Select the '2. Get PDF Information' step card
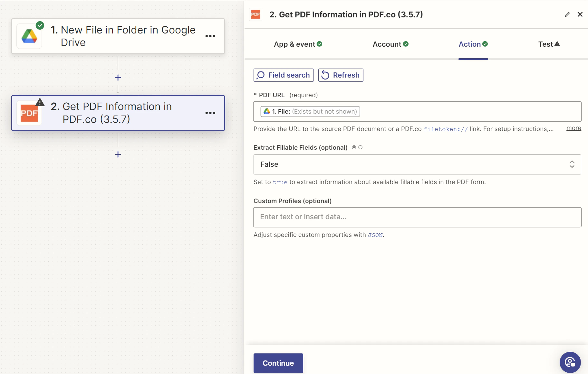Viewport: 588px width, 374px height. [x=118, y=113]
